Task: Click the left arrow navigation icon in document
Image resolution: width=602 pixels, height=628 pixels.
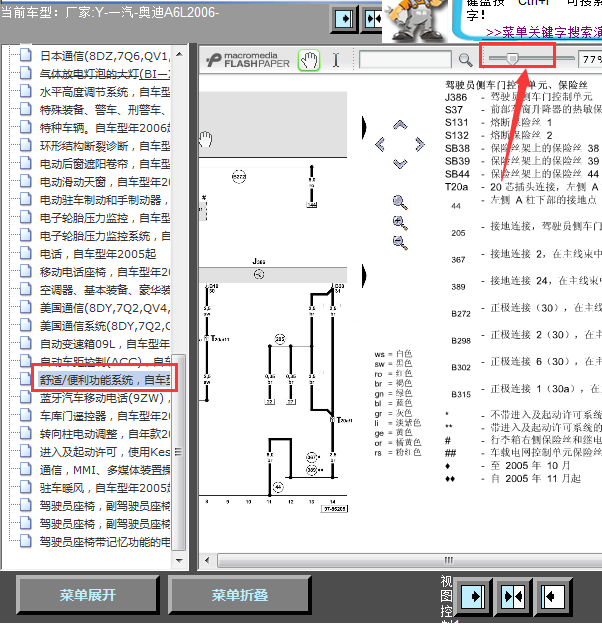Action: (x=380, y=144)
